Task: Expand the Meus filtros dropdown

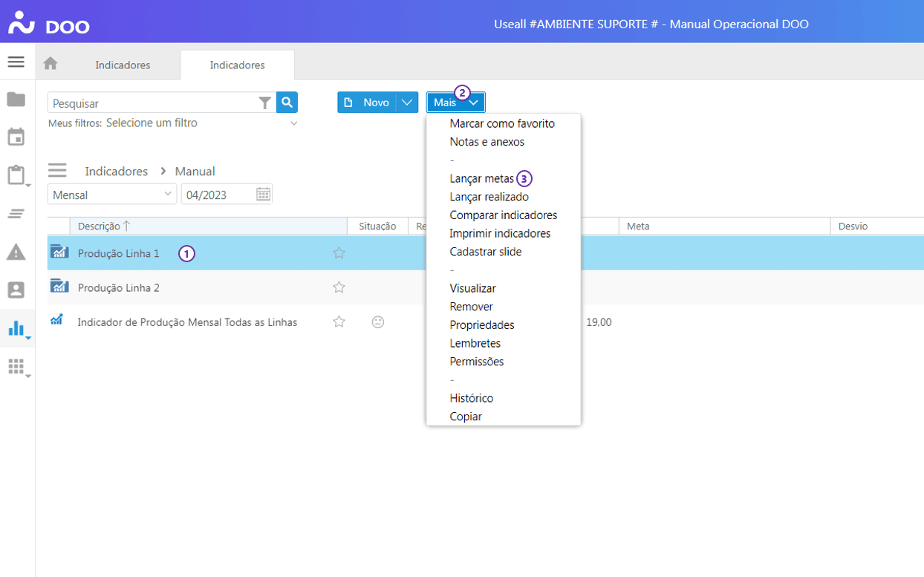Action: [293, 123]
